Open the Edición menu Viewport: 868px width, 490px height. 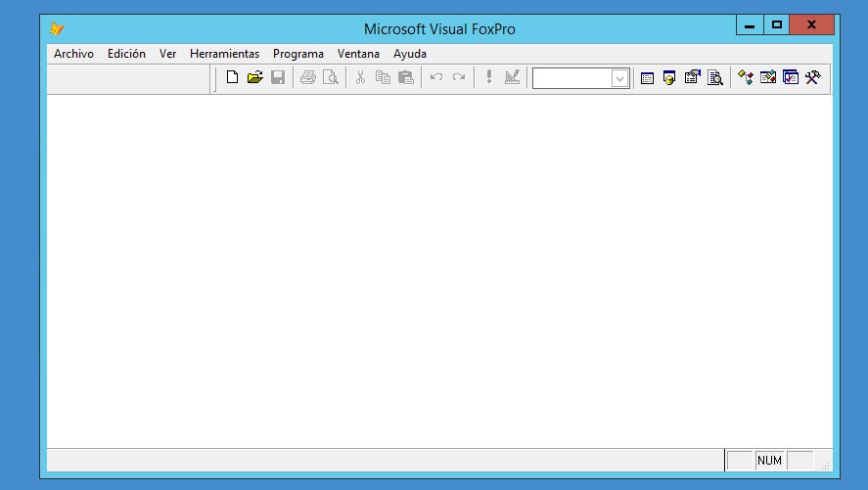tap(126, 54)
